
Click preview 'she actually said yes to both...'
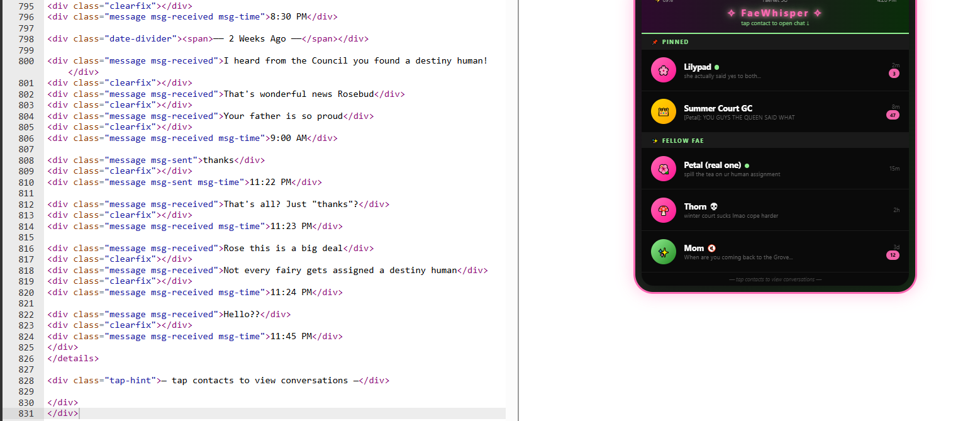(x=722, y=76)
